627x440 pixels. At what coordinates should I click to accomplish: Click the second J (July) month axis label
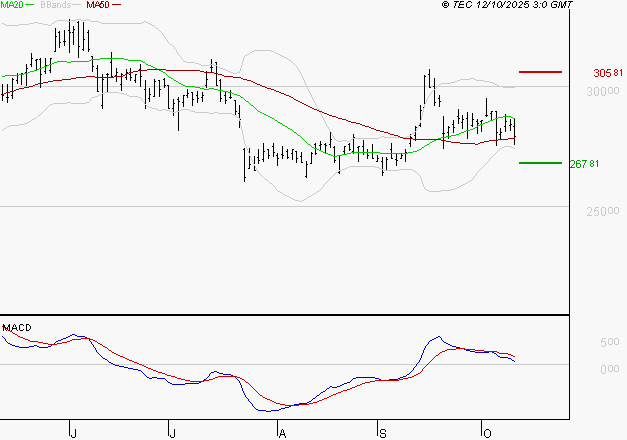pyautogui.click(x=172, y=432)
